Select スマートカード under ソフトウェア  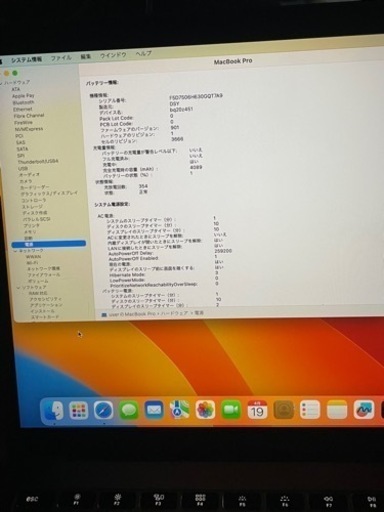(45, 317)
